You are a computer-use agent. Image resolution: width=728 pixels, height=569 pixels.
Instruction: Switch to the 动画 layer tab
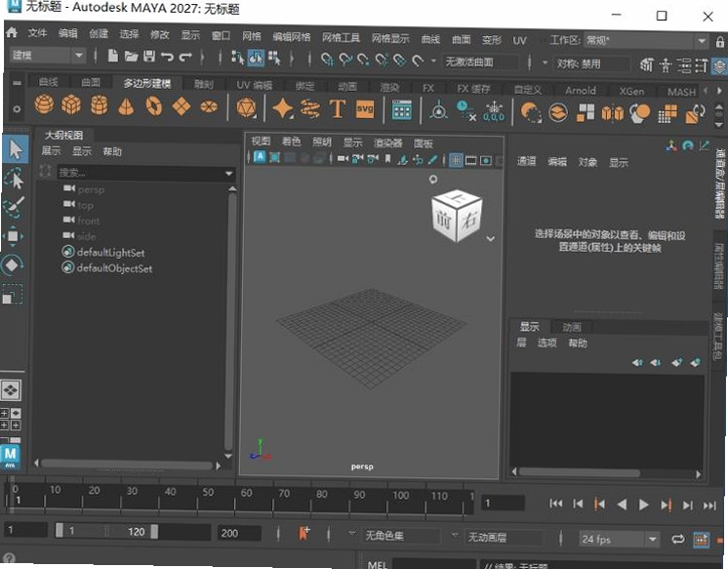tap(572, 328)
